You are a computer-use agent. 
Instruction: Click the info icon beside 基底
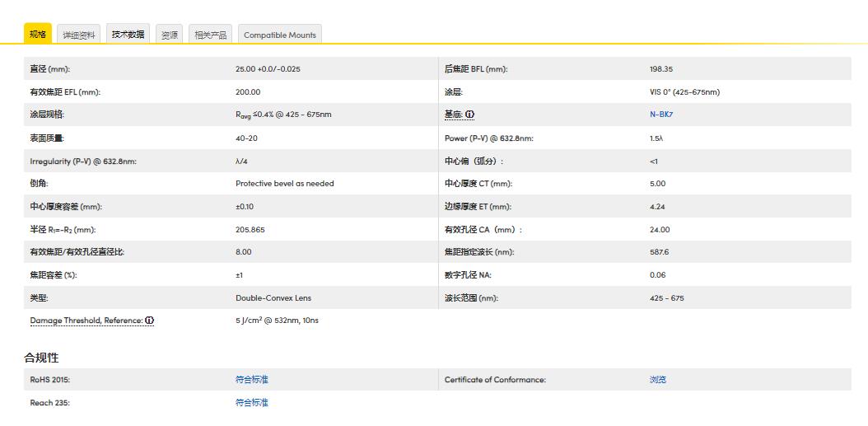(x=470, y=115)
